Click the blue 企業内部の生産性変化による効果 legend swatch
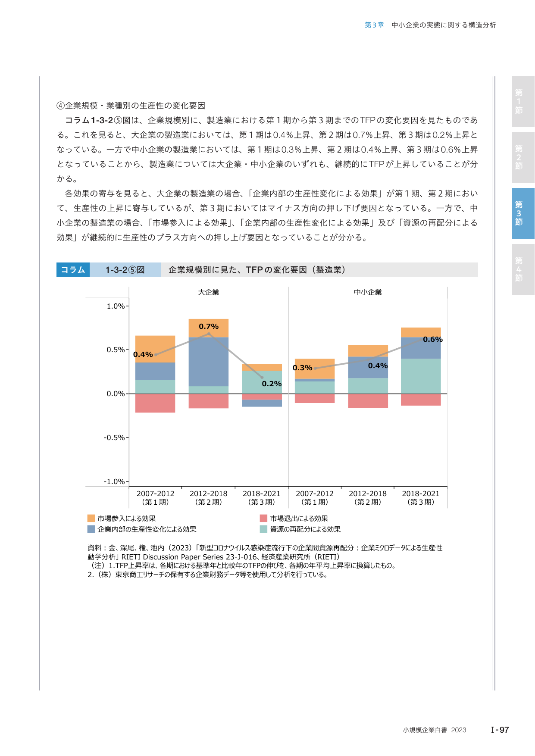 [91, 529]
